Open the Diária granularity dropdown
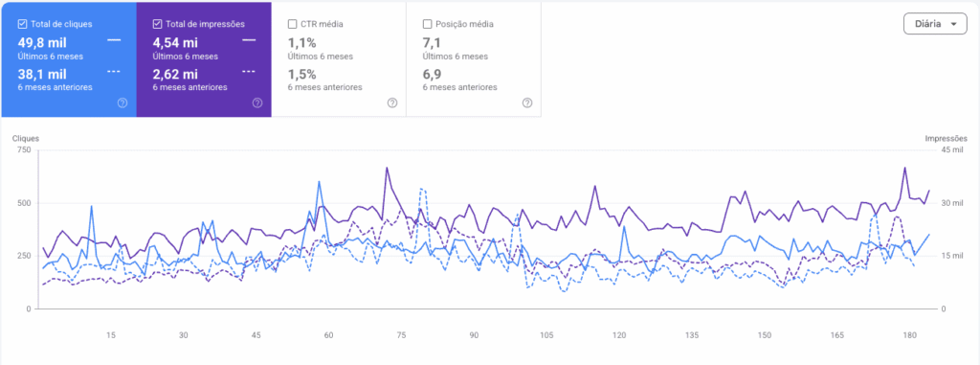 936,24
